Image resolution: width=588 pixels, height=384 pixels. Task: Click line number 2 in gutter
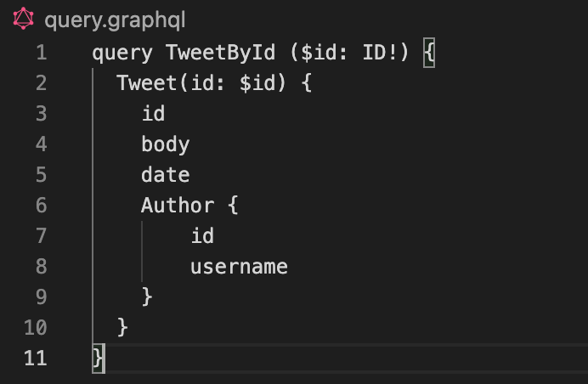click(42, 83)
